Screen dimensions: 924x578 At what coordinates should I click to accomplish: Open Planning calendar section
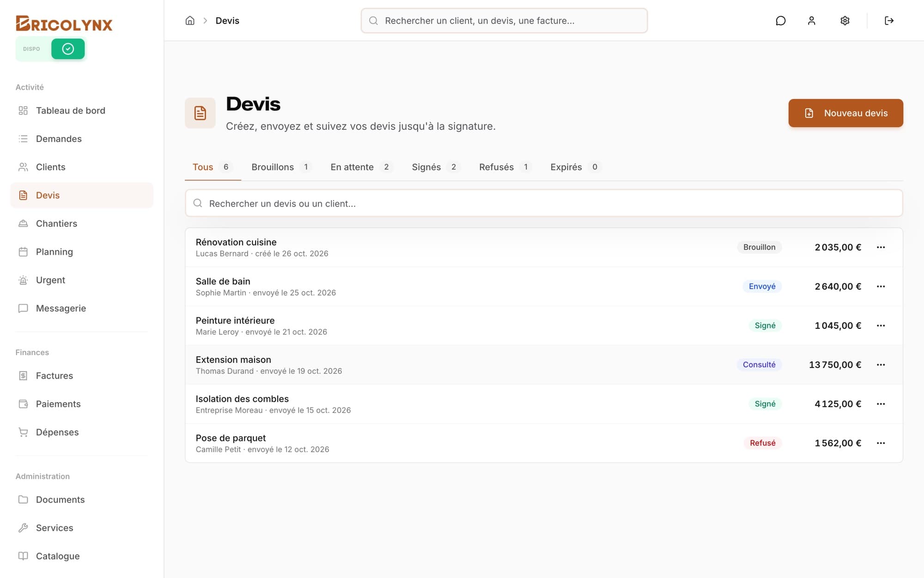82,252
